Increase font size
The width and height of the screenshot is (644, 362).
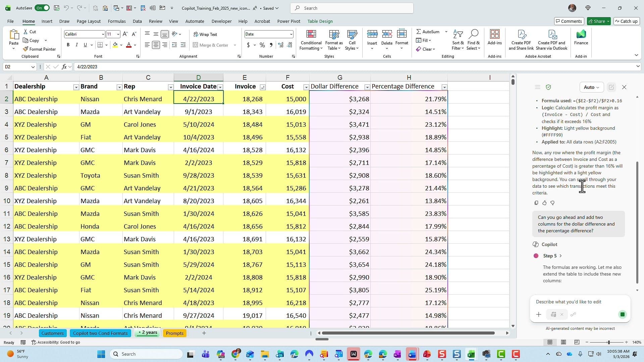point(125,34)
